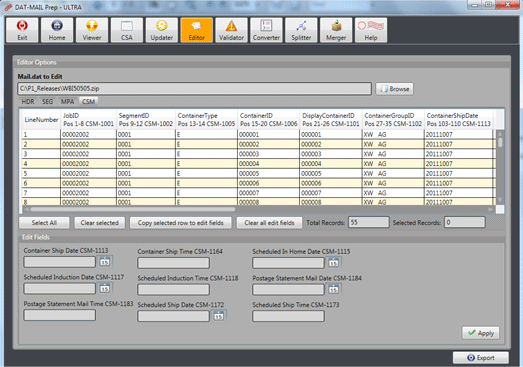The image size is (523, 367).
Task: Click the table's horizontal scrollbar thumb
Action: point(133,209)
